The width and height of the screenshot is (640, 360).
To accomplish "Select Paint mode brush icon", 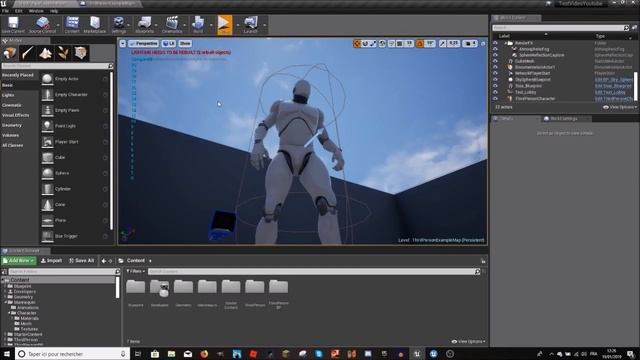I will [x=27, y=53].
